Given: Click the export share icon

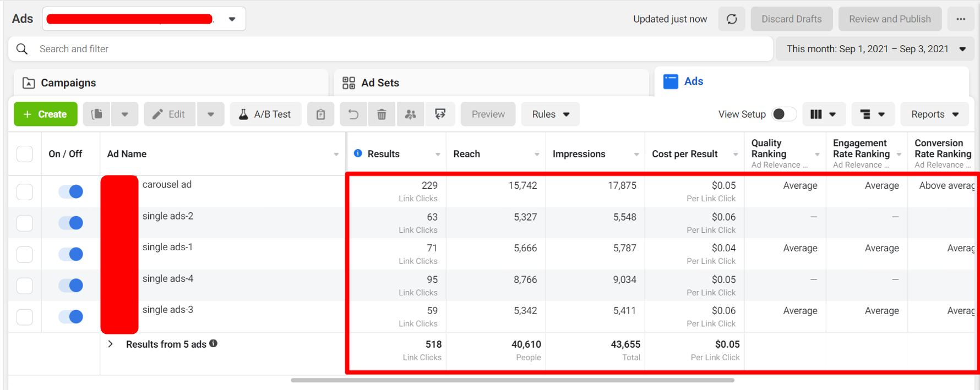Looking at the screenshot, I should [x=440, y=114].
